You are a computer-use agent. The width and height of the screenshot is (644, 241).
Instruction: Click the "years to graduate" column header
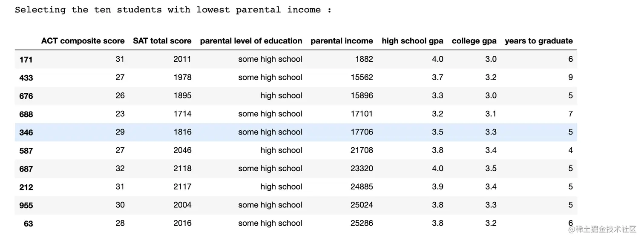coord(538,41)
